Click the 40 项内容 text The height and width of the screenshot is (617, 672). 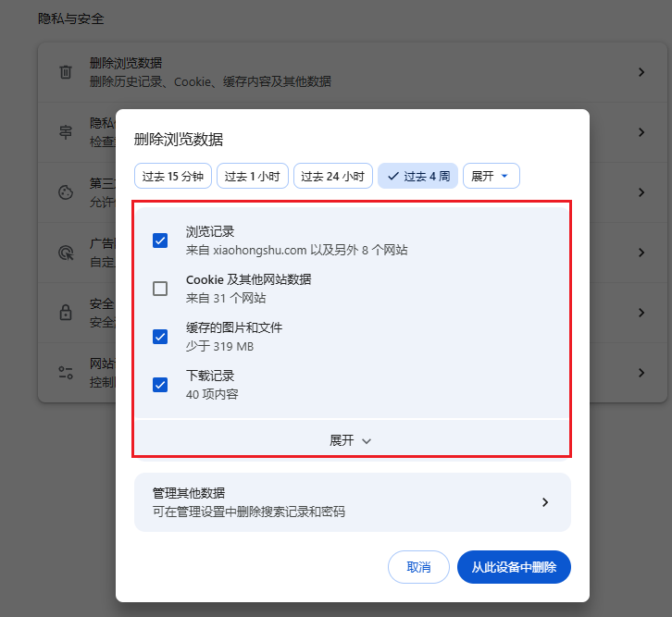tap(212, 394)
